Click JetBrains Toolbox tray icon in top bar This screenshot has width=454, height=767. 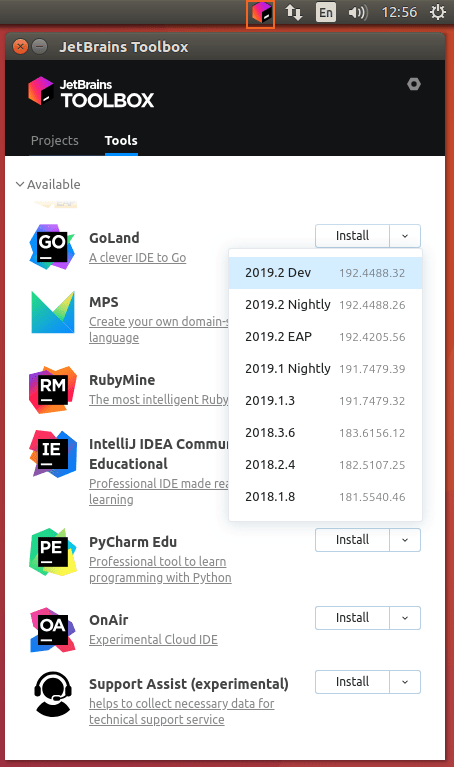[260, 12]
